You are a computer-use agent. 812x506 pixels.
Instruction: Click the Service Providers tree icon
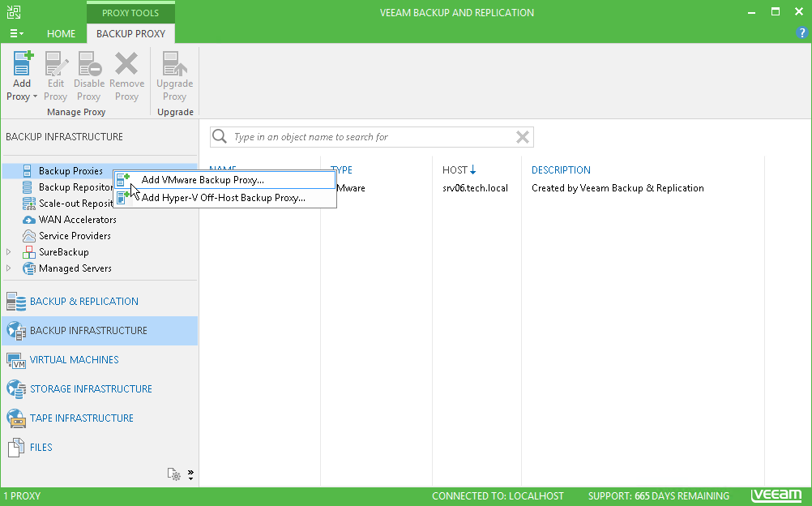[29, 236]
